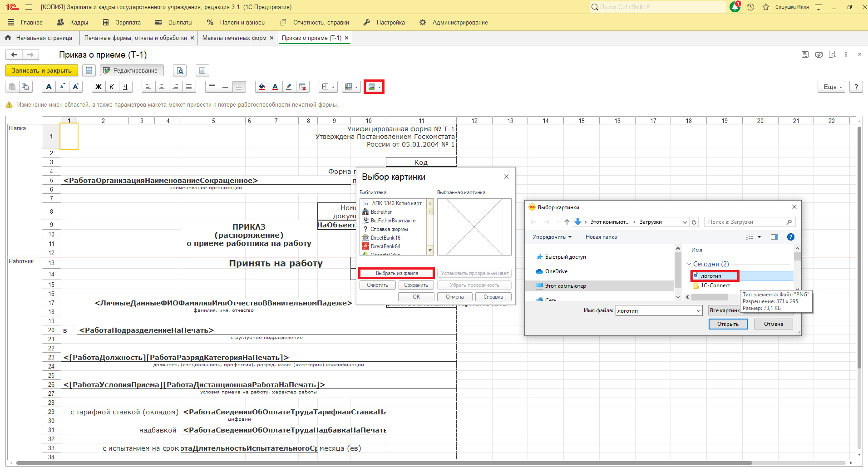Screen dimensions: 868x472
Task: Expand the address bar path history dropdown
Action: (x=685, y=222)
